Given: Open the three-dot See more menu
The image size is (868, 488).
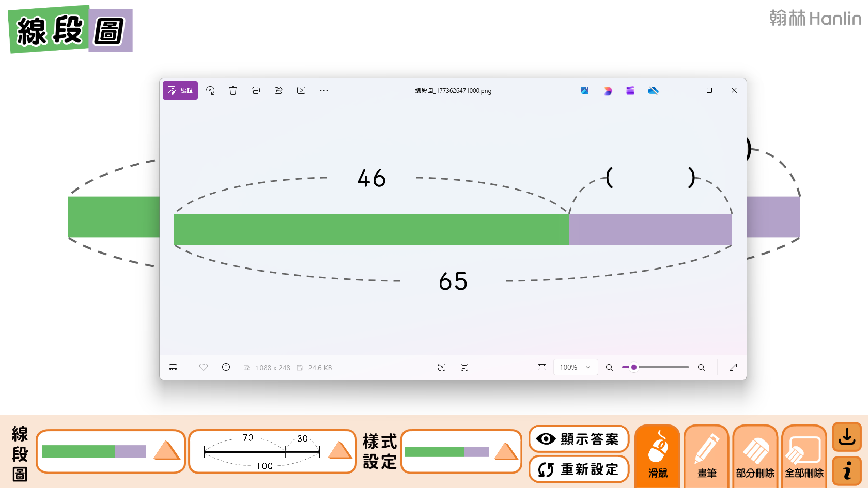Looking at the screenshot, I should coord(324,90).
